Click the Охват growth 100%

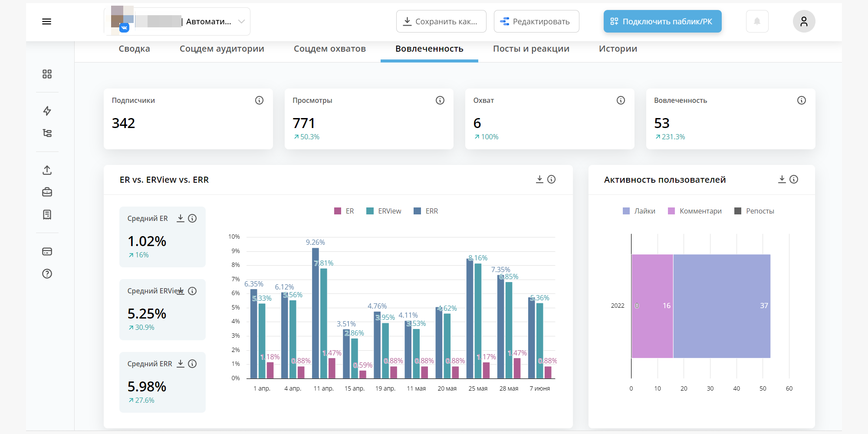pos(486,137)
